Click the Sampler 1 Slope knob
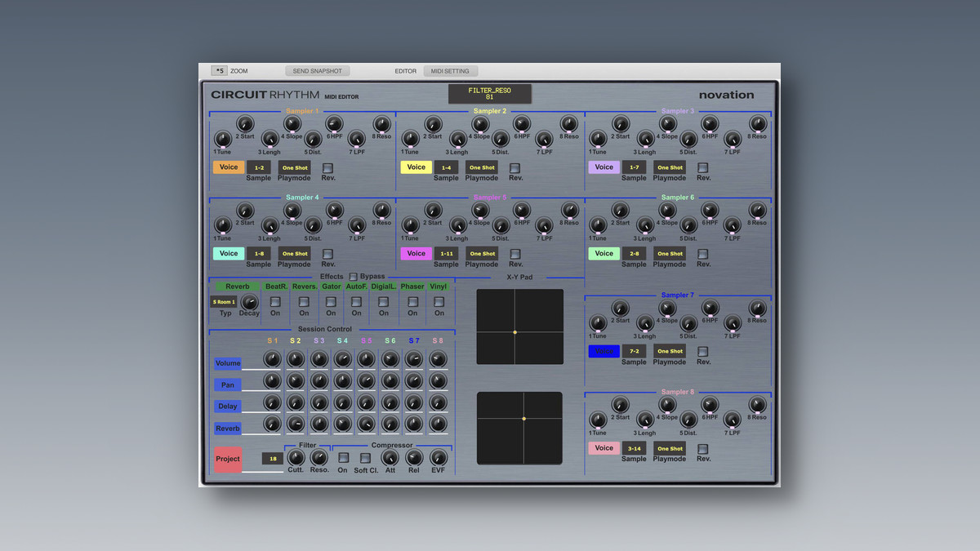Viewport: 980px width, 551px height. (292, 123)
